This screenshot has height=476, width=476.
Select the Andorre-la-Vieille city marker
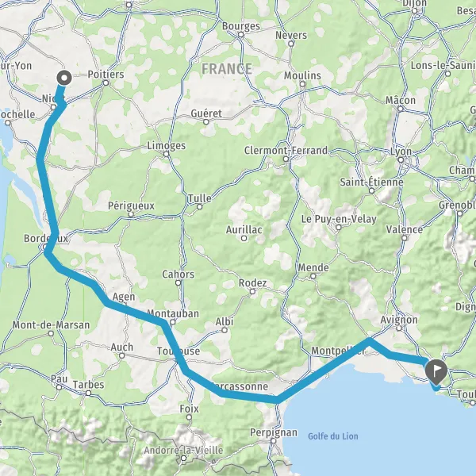tap(184, 458)
